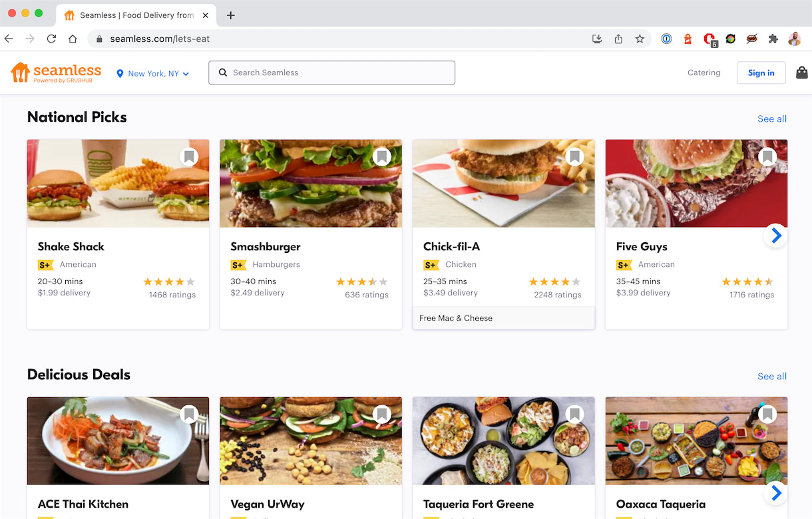Click the search magnifier icon in Search Seamless

pyautogui.click(x=223, y=73)
